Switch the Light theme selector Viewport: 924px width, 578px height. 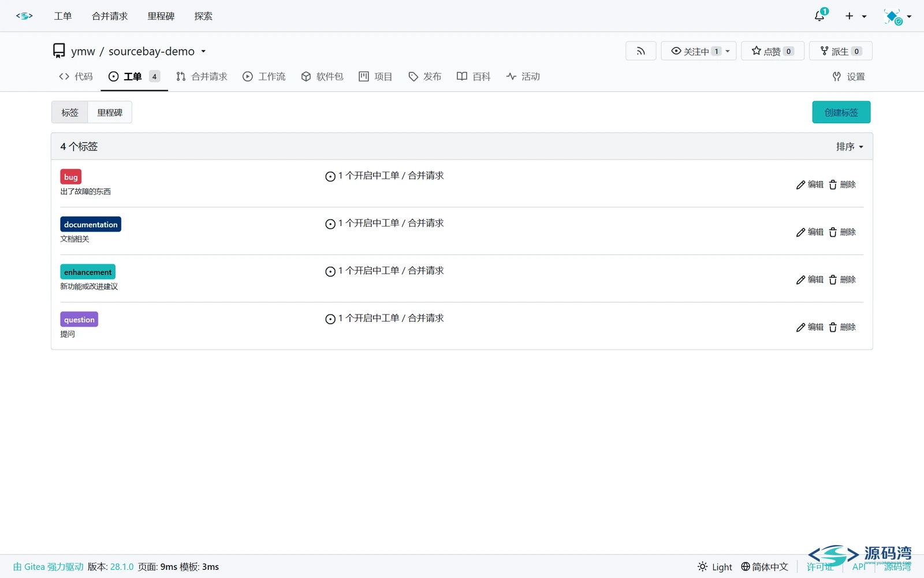pos(714,566)
